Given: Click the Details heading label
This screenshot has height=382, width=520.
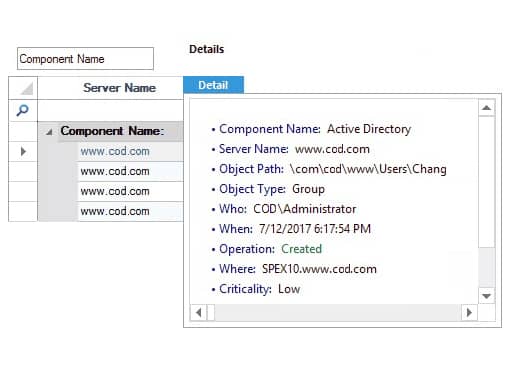Looking at the screenshot, I should (207, 49).
